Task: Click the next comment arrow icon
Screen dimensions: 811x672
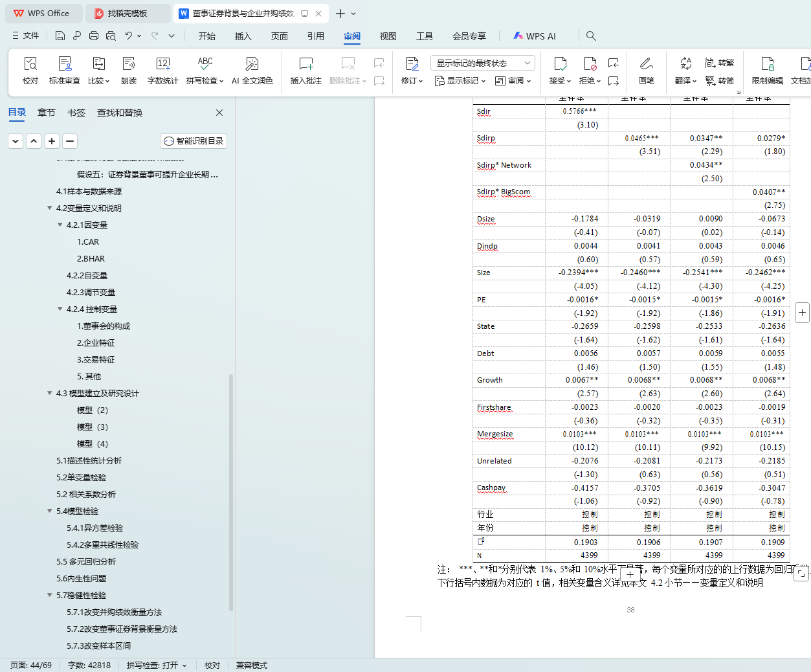Action: [x=379, y=81]
